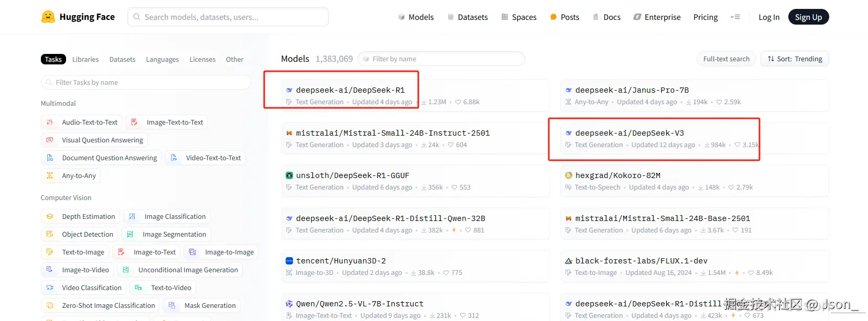Open the hexgrad/Kokoro-82M model card
Viewport: 868px width, 321px height.
695,181
